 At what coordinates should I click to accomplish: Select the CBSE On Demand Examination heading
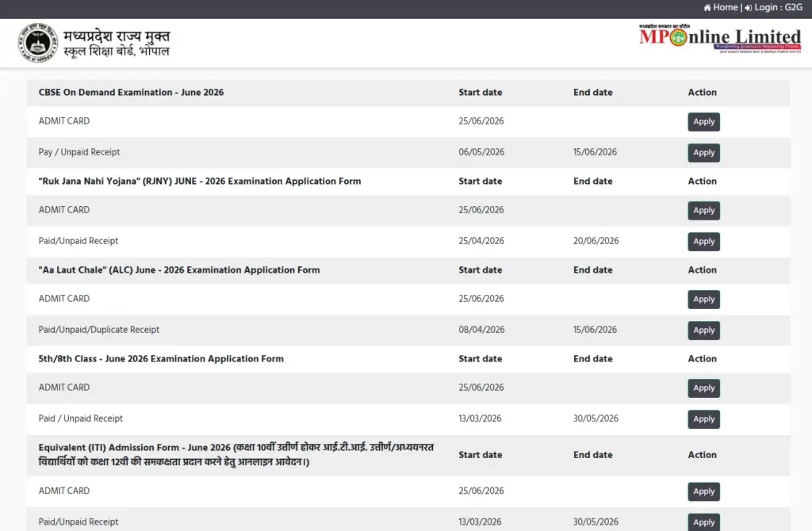pos(131,92)
